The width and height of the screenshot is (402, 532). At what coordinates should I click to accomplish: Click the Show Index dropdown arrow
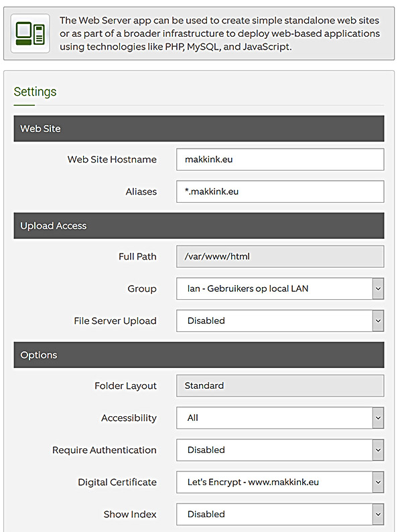tap(378, 515)
